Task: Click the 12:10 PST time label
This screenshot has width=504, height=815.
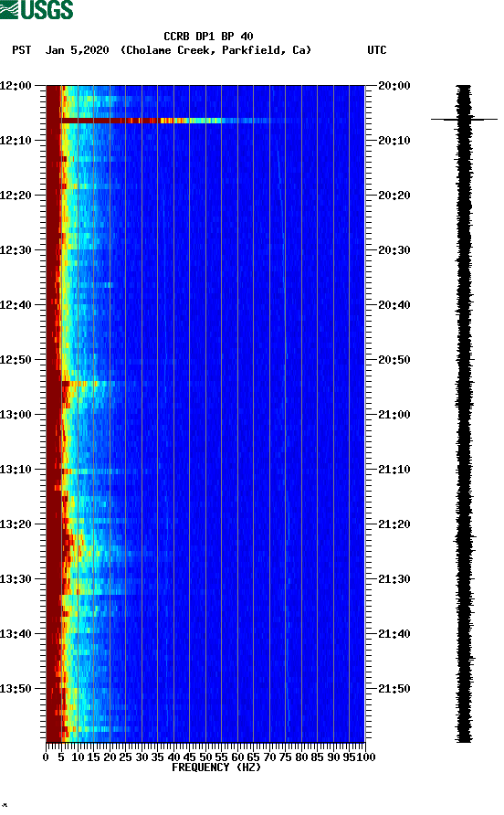Action: click(x=16, y=141)
